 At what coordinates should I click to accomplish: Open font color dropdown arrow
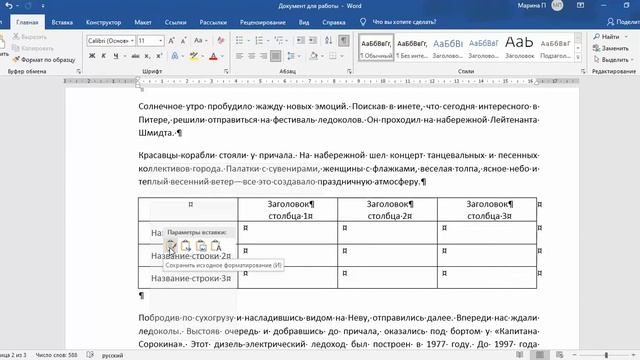point(222,56)
